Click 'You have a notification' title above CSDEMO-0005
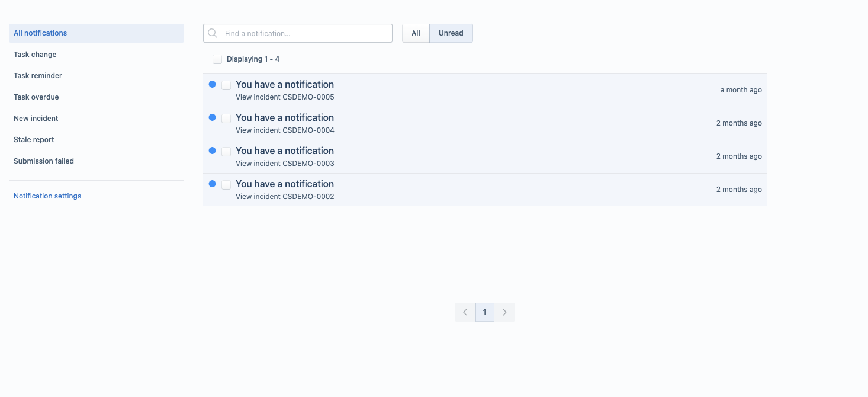The image size is (868, 397). click(x=285, y=84)
